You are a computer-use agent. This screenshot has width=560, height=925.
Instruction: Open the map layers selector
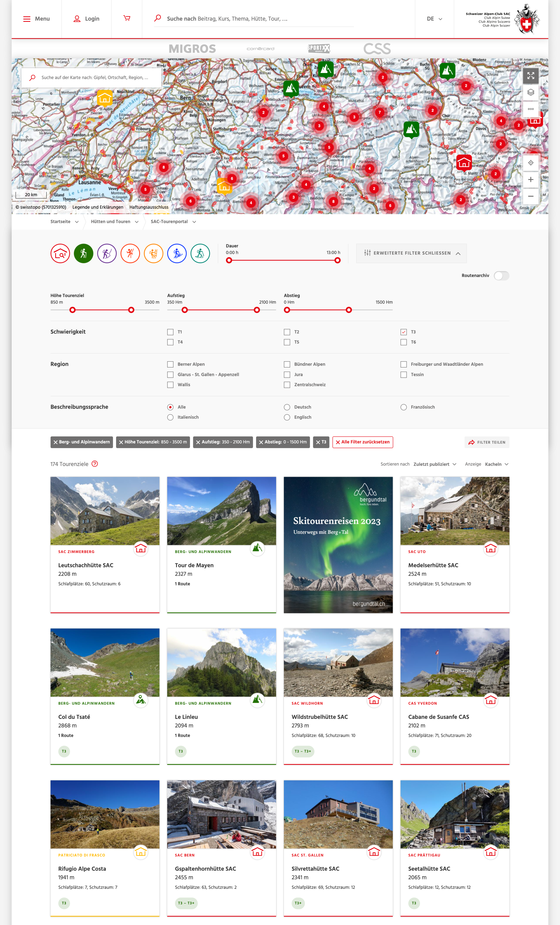(530, 92)
